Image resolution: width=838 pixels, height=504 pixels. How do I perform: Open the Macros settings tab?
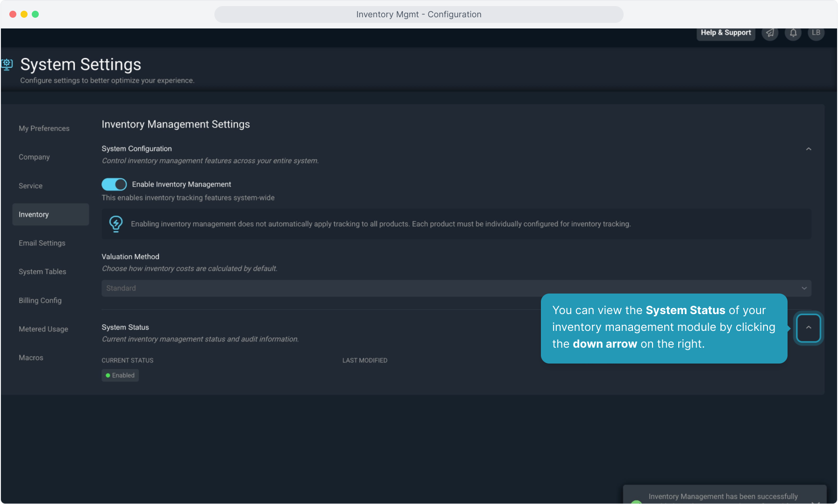[x=31, y=357]
